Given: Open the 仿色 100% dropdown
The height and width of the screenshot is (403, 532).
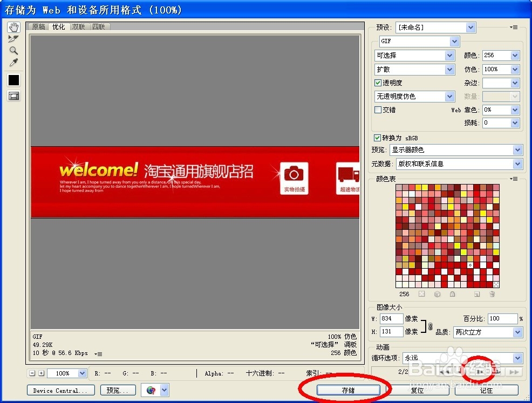Looking at the screenshot, I should [501, 70].
